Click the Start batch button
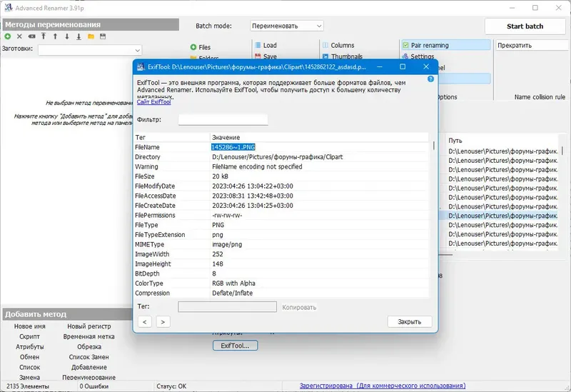This screenshot has width=571, height=392. click(525, 26)
